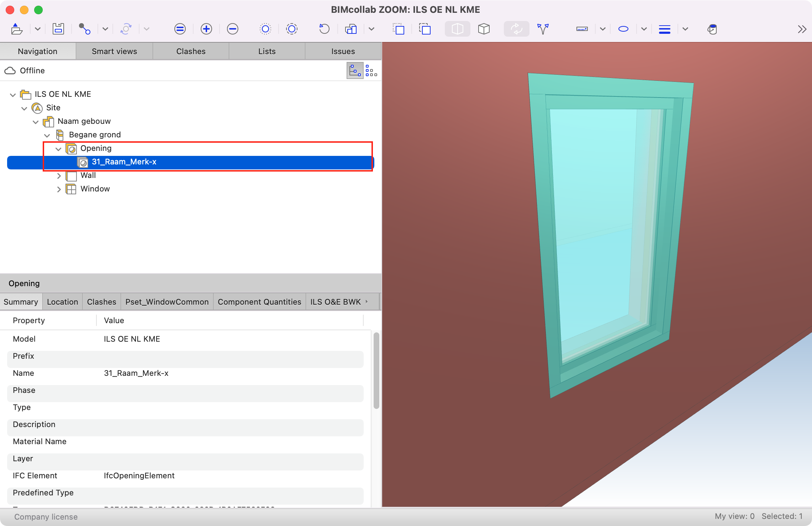Screen dimensions: 812x526
Task: Open the Clashes properties tab
Action: coord(102,302)
